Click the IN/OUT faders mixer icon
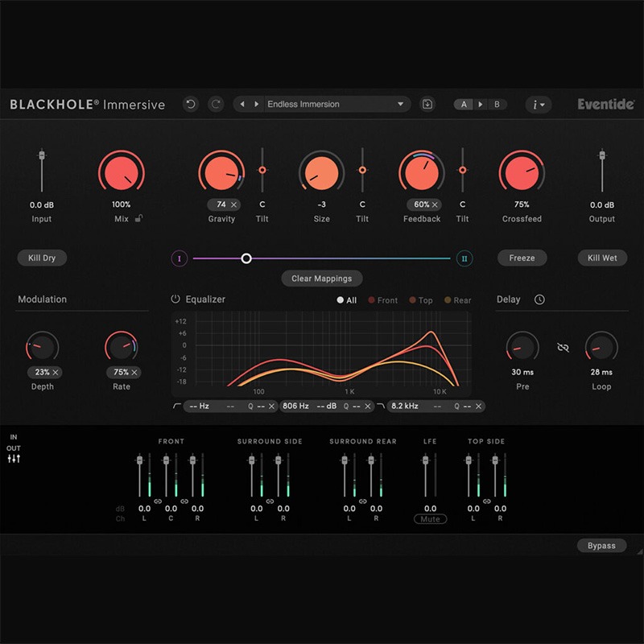This screenshot has width=644, height=644. 14,459
